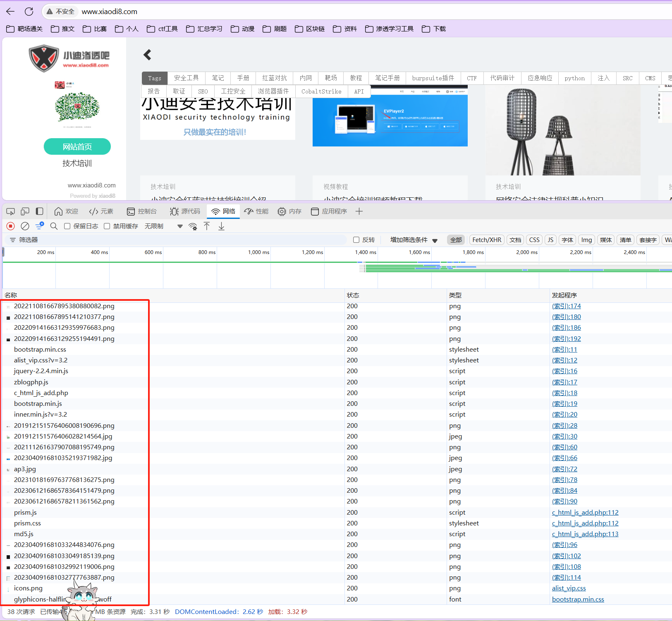The height and width of the screenshot is (621, 672).
Task: Import HAR file with upload arrow
Action: click(207, 226)
